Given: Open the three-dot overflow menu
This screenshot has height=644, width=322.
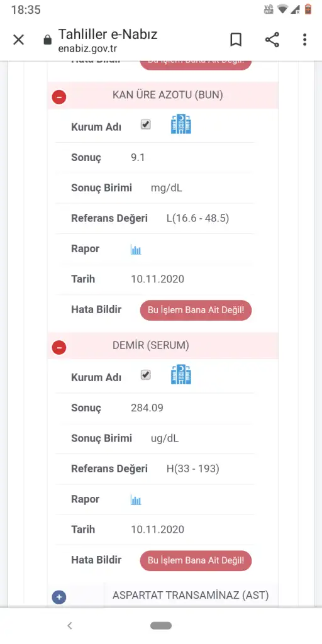Looking at the screenshot, I should [304, 40].
